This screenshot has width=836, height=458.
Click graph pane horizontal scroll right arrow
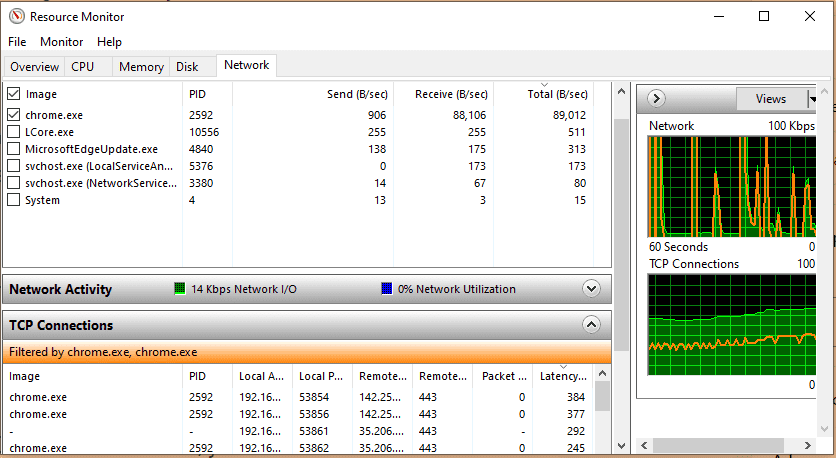807,445
